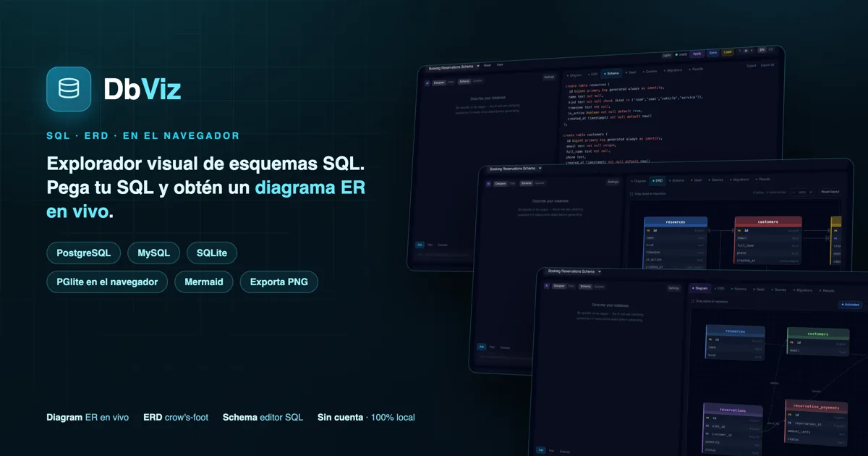Switch to Queries tab in front window

click(x=778, y=290)
